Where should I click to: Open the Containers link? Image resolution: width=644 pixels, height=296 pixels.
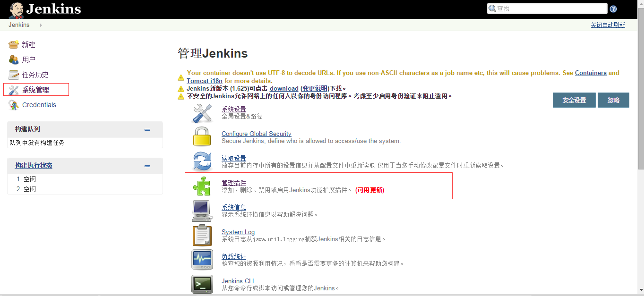pos(591,73)
